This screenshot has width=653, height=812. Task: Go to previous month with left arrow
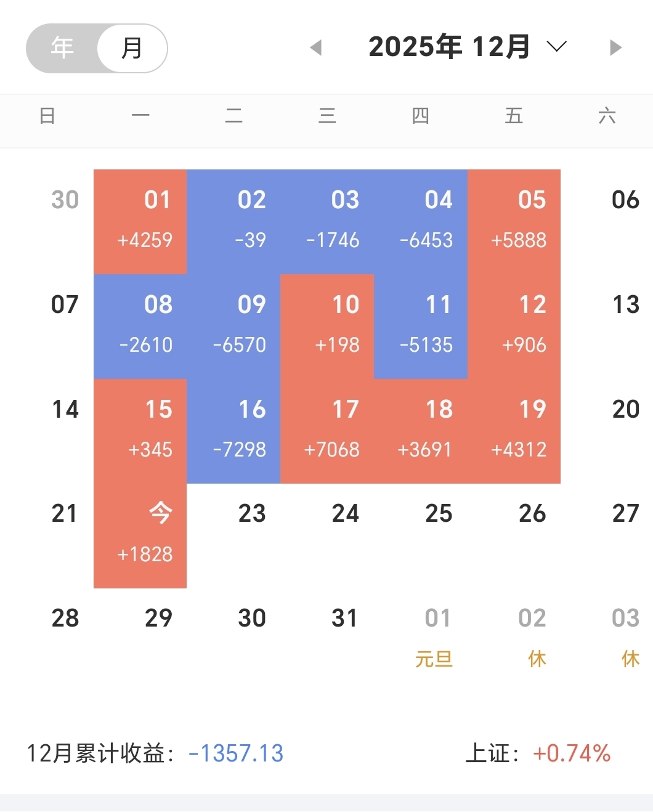[316, 47]
